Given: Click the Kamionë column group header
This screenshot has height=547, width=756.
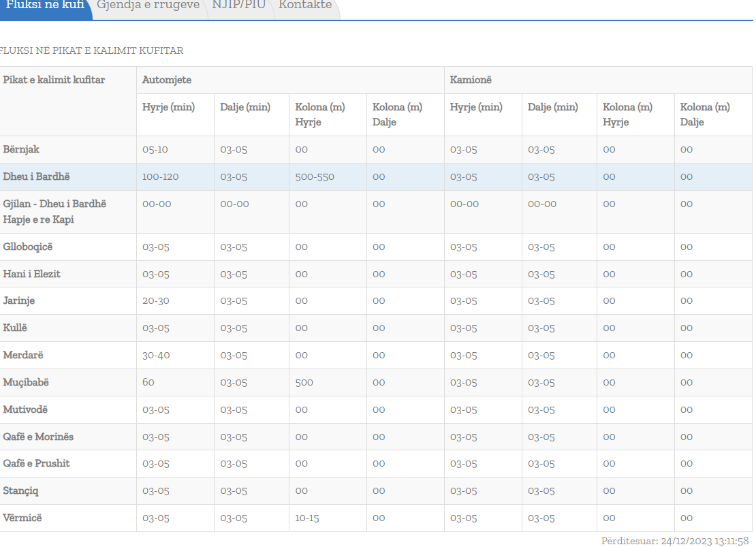Looking at the screenshot, I should [x=471, y=80].
